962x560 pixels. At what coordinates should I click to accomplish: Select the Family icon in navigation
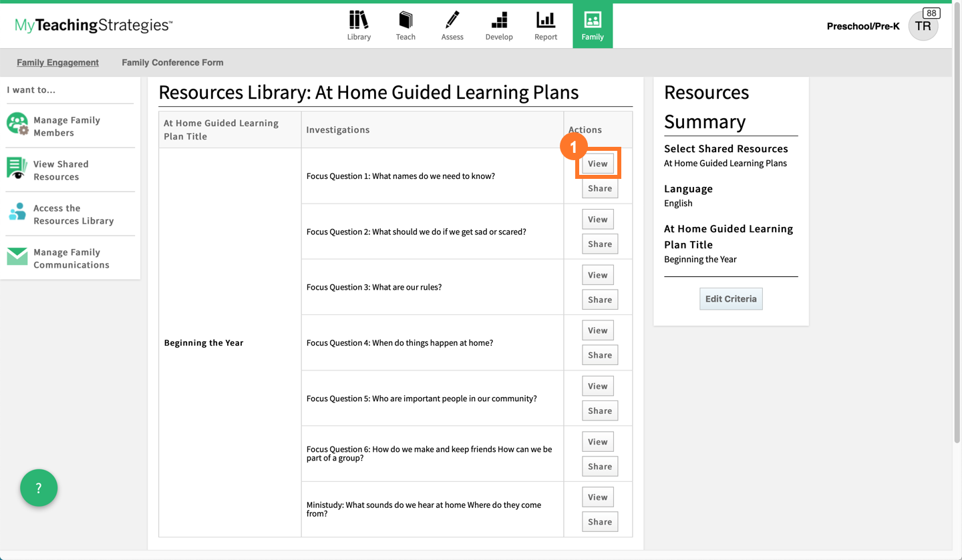[593, 25]
